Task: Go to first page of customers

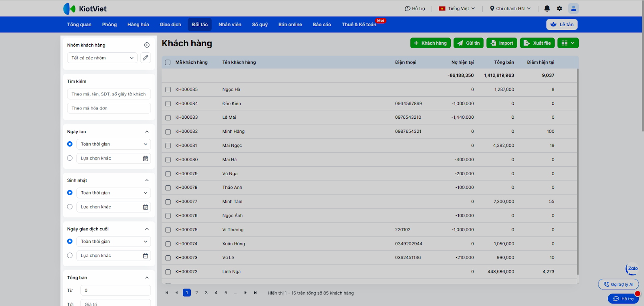Action: click(167, 293)
